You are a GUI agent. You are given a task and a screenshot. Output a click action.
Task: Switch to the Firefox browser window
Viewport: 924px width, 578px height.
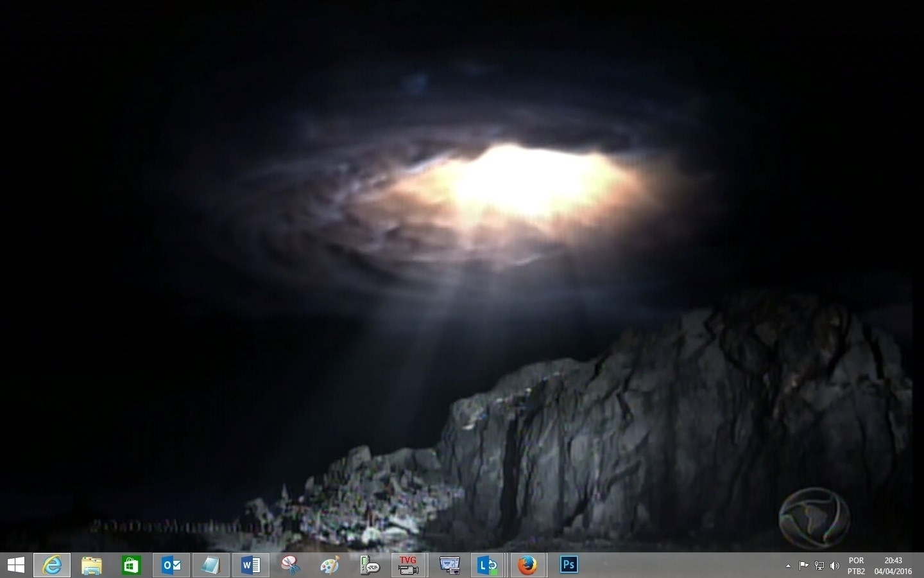pyautogui.click(x=527, y=565)
